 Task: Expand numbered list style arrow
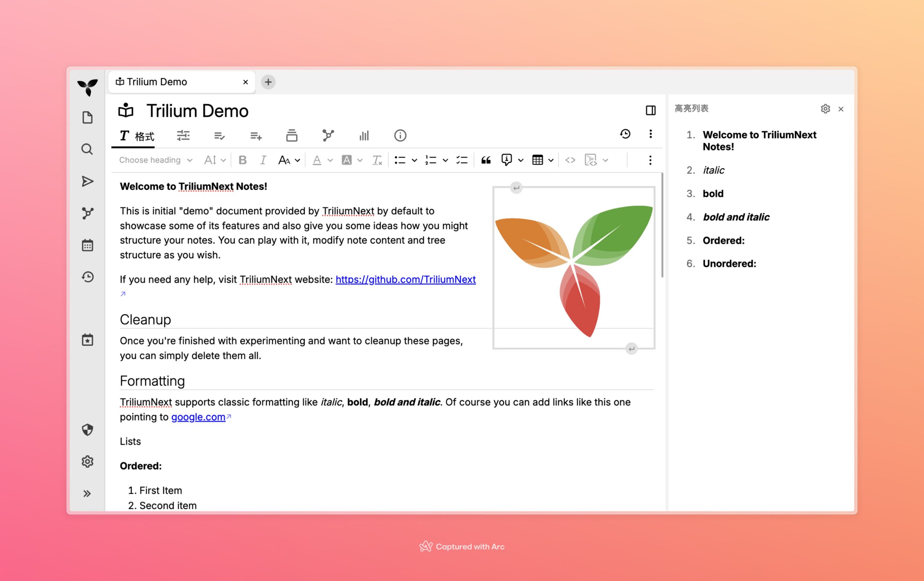pyautogui.click(x=445, y=161)
